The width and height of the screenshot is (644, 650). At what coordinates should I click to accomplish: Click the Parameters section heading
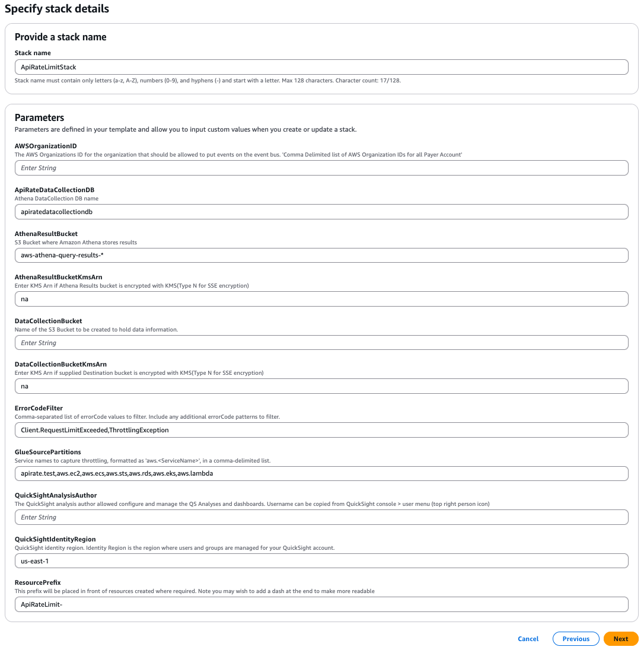pyautogui.click(x=39, y=117)
